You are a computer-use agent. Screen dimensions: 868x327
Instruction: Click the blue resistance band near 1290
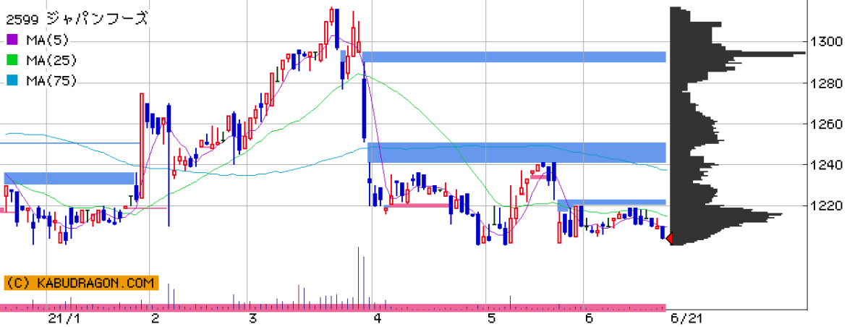[x=514, y=56]
